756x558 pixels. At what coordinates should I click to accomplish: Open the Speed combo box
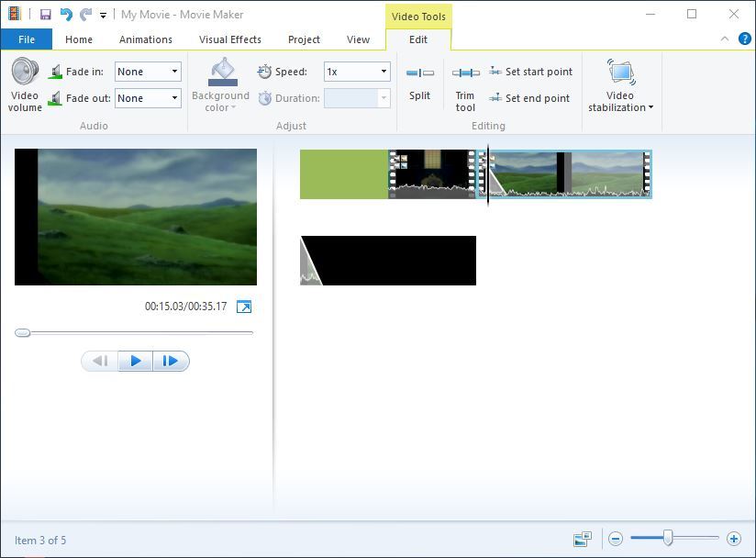tap(384, 72)
